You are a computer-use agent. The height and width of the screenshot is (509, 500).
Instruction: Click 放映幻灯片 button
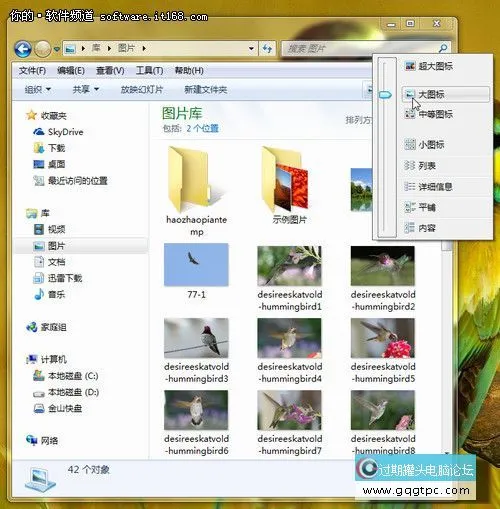click(x=142, y=89)
